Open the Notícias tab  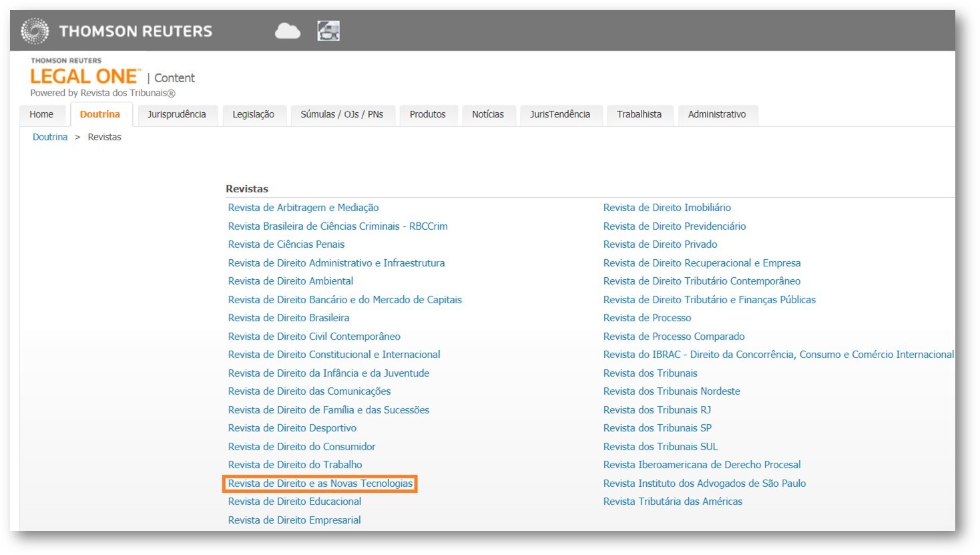(488, 114)
